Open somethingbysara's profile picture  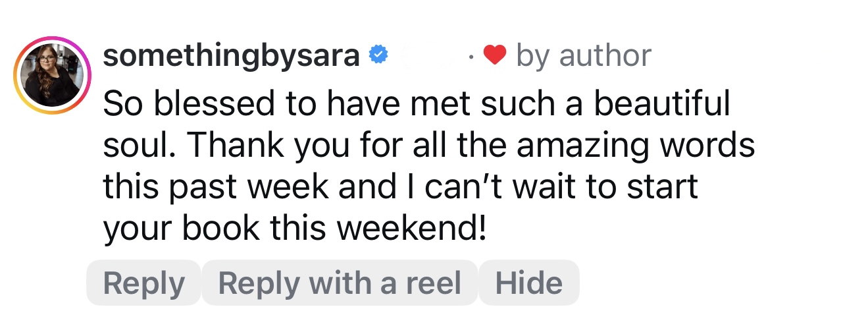(x=51, y=75)
